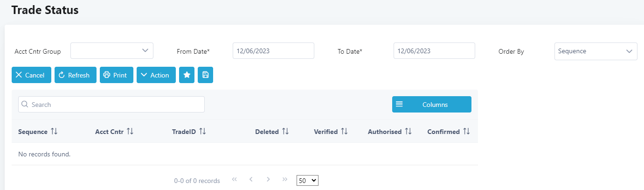Click the From Date input field
This screenshot has height=190, width=644.
pyautogui.click(x=273, y=51)
